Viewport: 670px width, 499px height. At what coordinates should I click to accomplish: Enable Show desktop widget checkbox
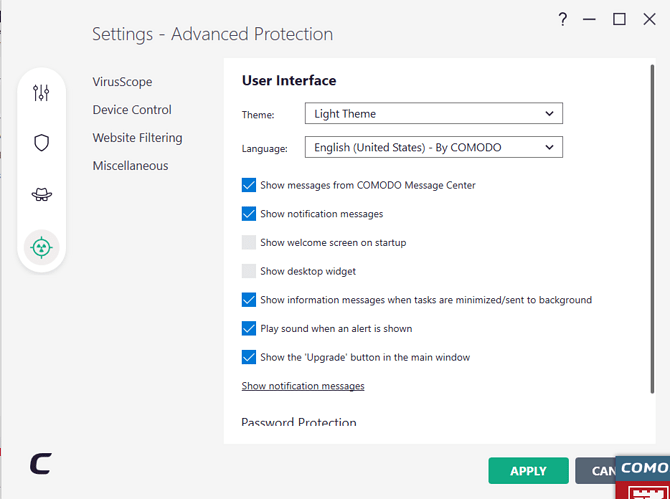[249, 271]
